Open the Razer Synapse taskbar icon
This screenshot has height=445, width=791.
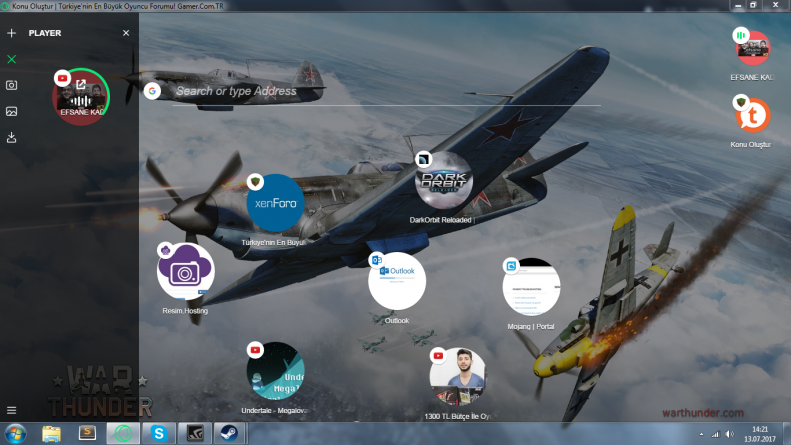tap(194, 433)
